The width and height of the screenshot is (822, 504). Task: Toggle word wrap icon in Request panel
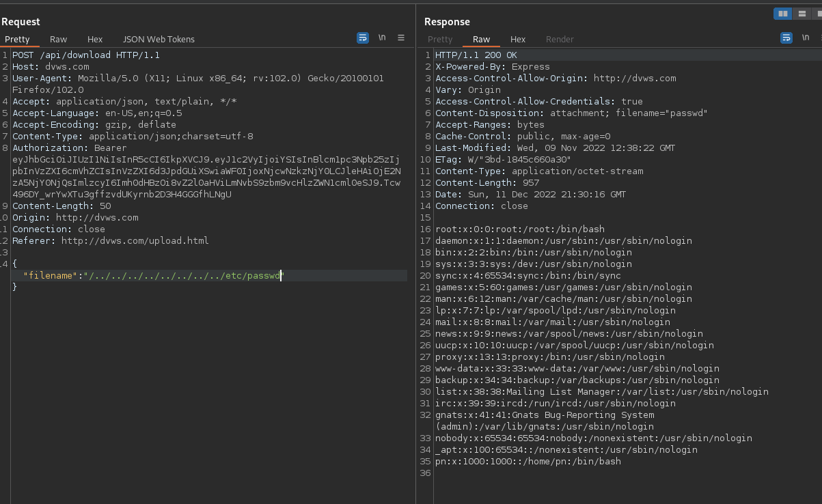[x=363, y=38]
